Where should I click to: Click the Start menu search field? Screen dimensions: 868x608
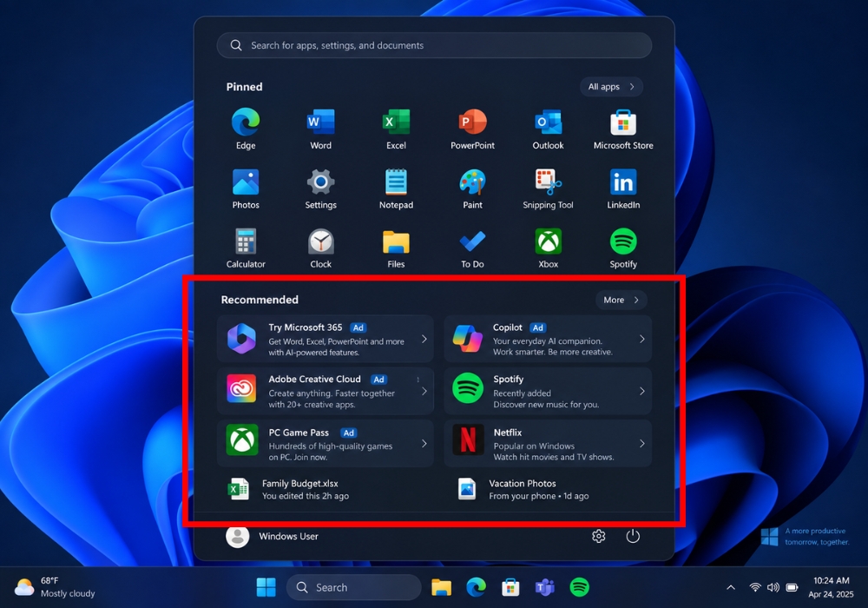point(434,45)
